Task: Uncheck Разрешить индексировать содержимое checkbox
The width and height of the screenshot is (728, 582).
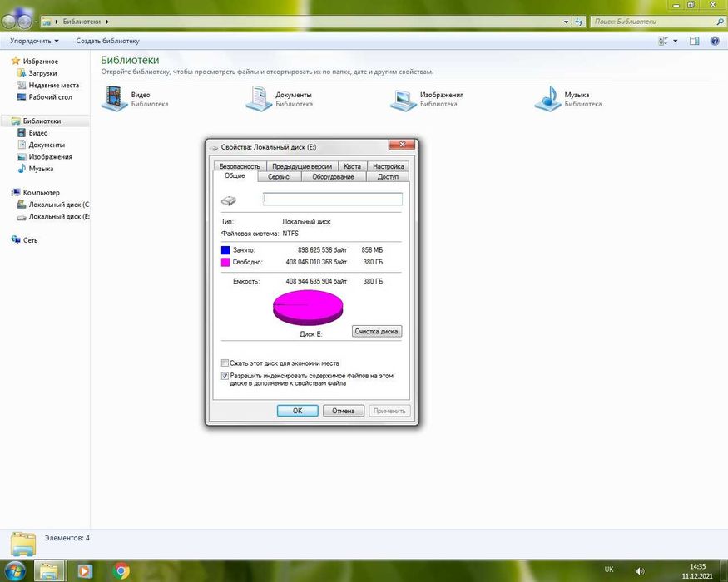Action: click(225, 376)
